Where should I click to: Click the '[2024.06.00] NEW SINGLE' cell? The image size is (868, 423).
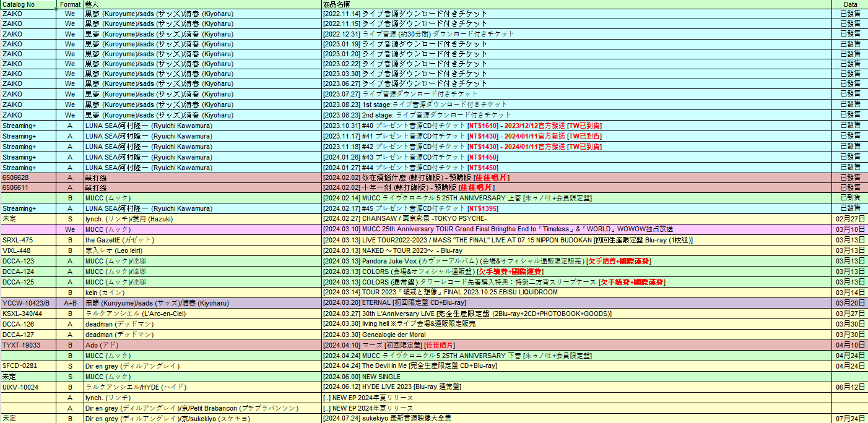[577, 377]
